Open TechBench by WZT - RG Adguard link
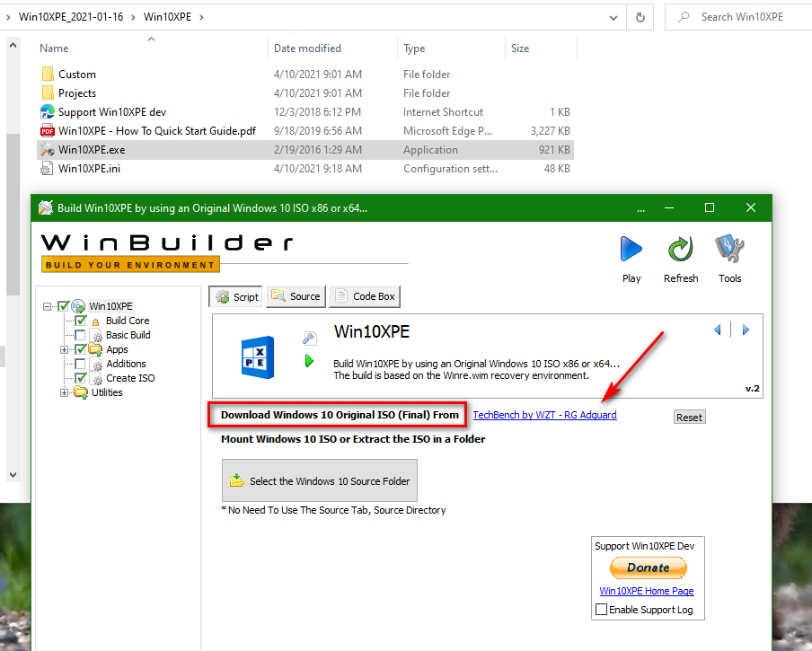The image size is (812, 651). [545, 415]
